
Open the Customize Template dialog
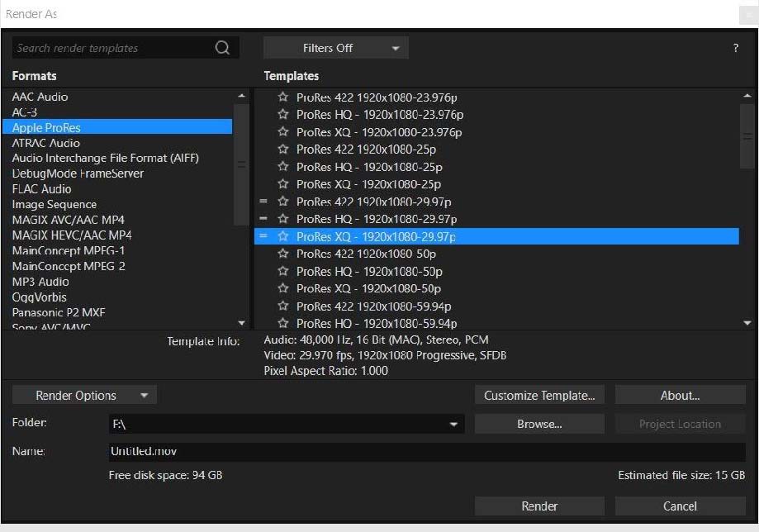pos(539,396)
